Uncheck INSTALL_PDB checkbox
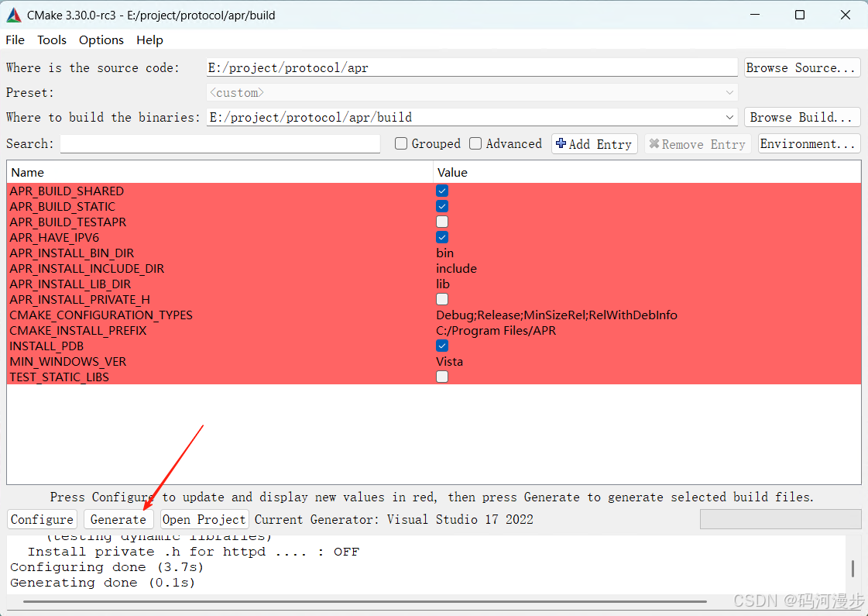Screen dimensions: 868x616 coord(442,346)
